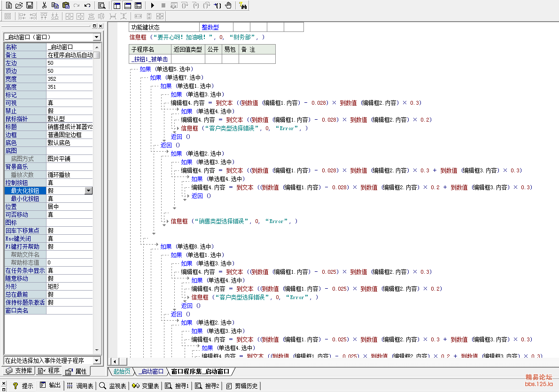
Task: Click the redo arrow icon
Action: [76, 5]
